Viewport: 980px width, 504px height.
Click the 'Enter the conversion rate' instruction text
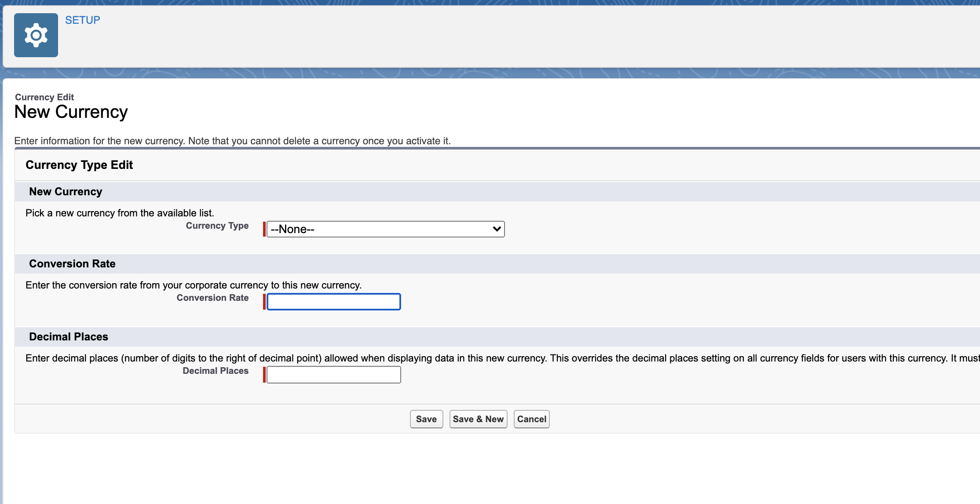click(194, 285)
